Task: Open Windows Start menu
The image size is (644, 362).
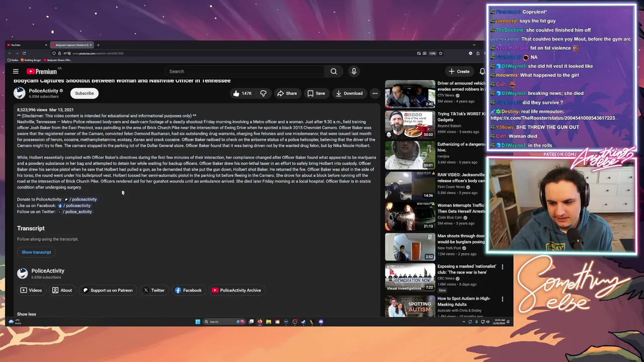Action: [x=198, y=322]
